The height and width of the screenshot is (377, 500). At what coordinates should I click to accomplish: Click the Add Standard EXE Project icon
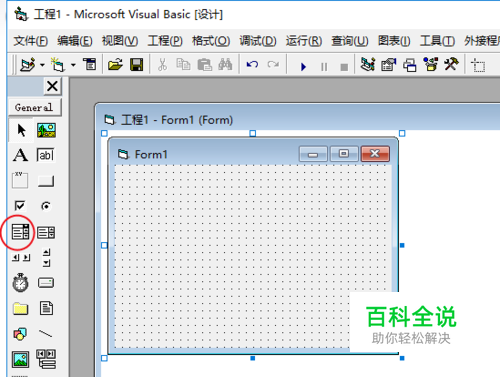coord(27,64)
